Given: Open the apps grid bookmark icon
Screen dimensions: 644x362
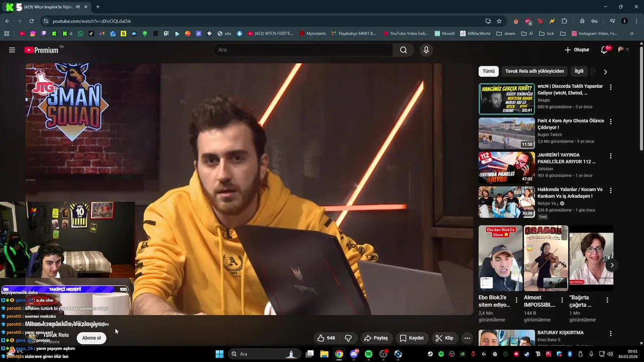Looking at the screenshot, I should click(7, 34).
